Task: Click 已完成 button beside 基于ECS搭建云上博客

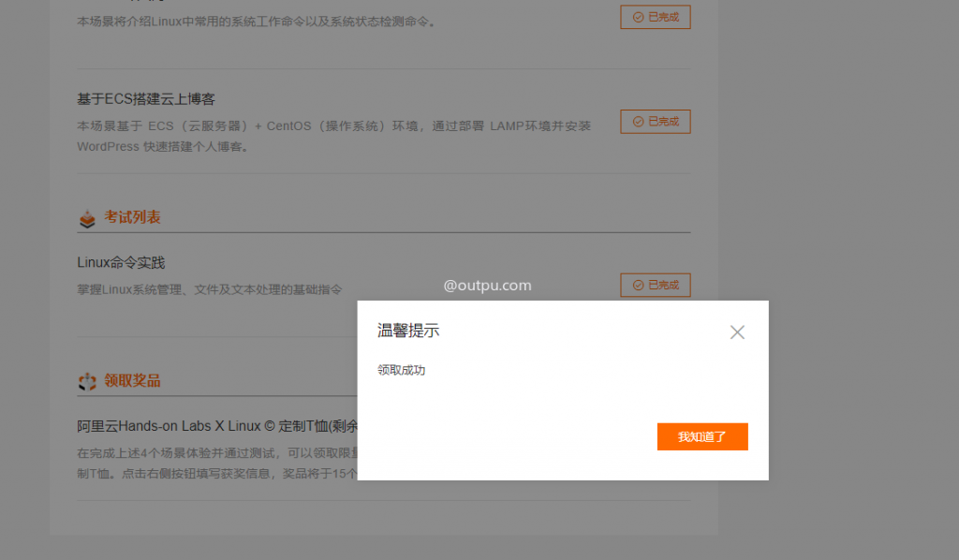Action: [x=655, y=122]
